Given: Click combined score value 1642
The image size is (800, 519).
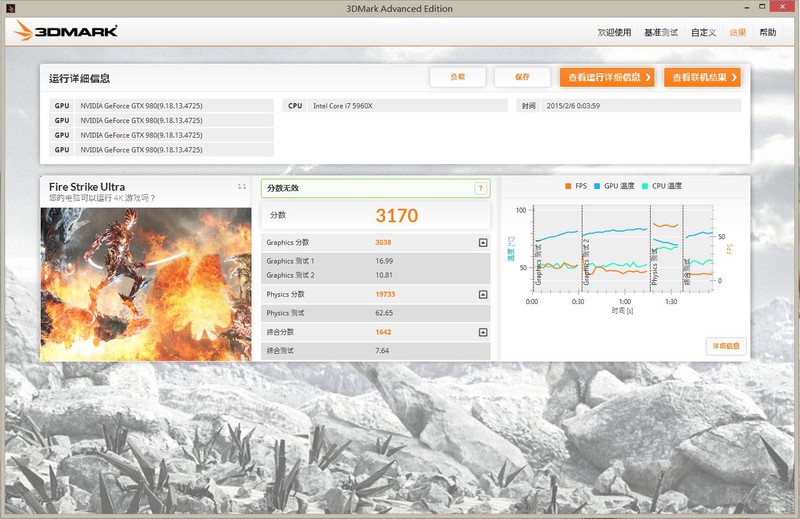Looking at the screenshot, I should [x=383, y=332].
